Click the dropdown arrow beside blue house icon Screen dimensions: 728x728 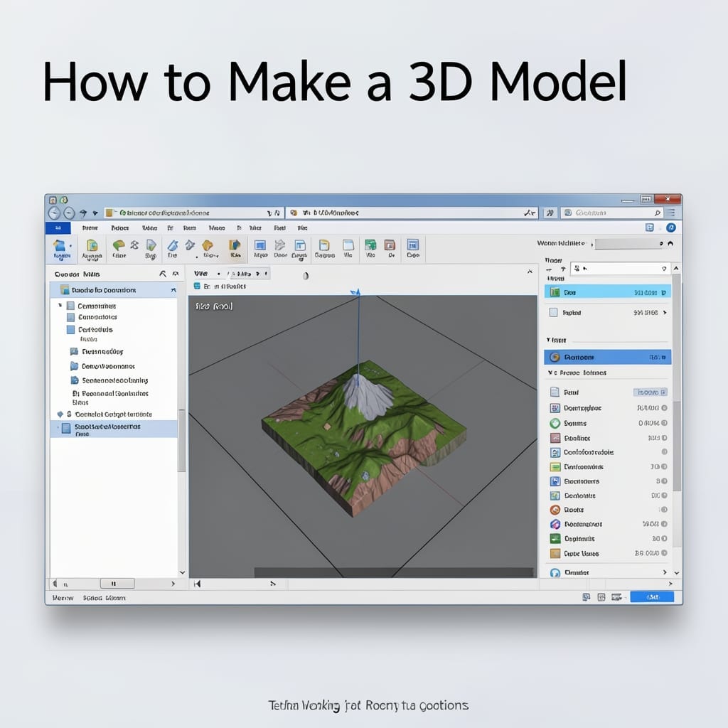(70, 245)
